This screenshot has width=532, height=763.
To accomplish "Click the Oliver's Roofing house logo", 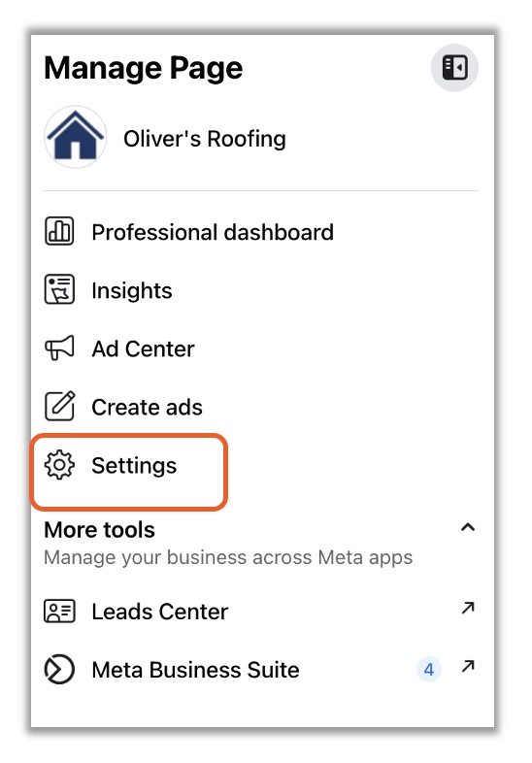I will click(76, 137).
